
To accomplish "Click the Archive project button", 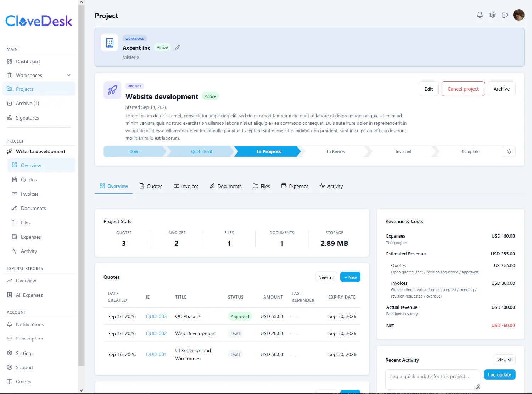I will tap(502, 89).
